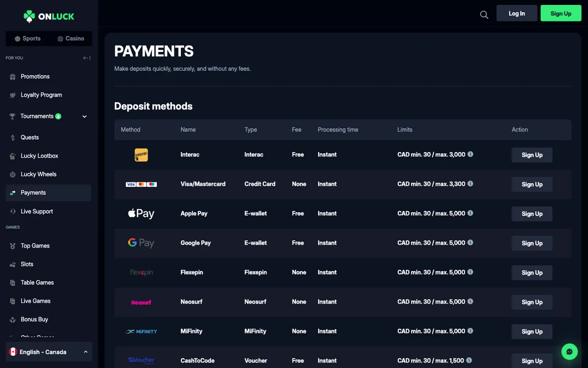Click the 'Voucher' type cell

pyautogui.click(x=256, y=361)
